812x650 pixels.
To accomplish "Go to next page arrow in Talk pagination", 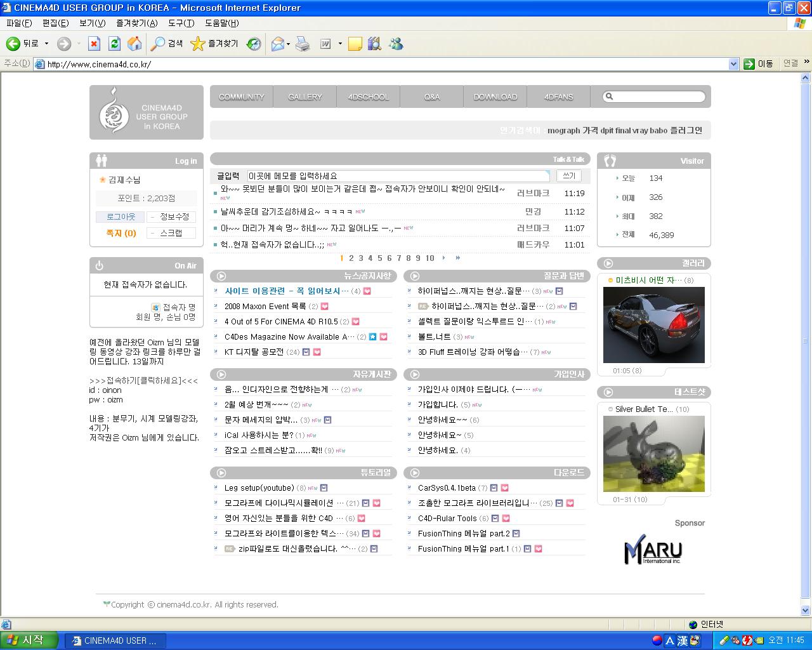I will pos(443,258).
